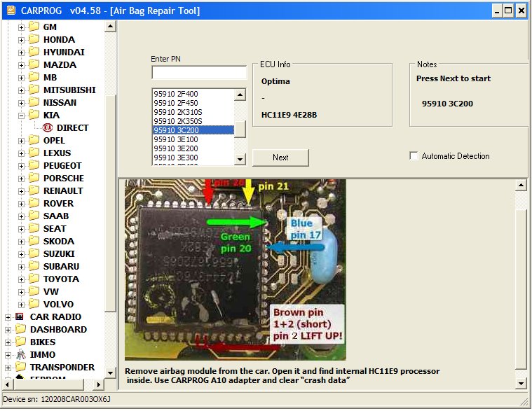The width and height of the screenshot is (532, 411).
Task: Select the MITSUBISHI tree label
Action: 69,90
